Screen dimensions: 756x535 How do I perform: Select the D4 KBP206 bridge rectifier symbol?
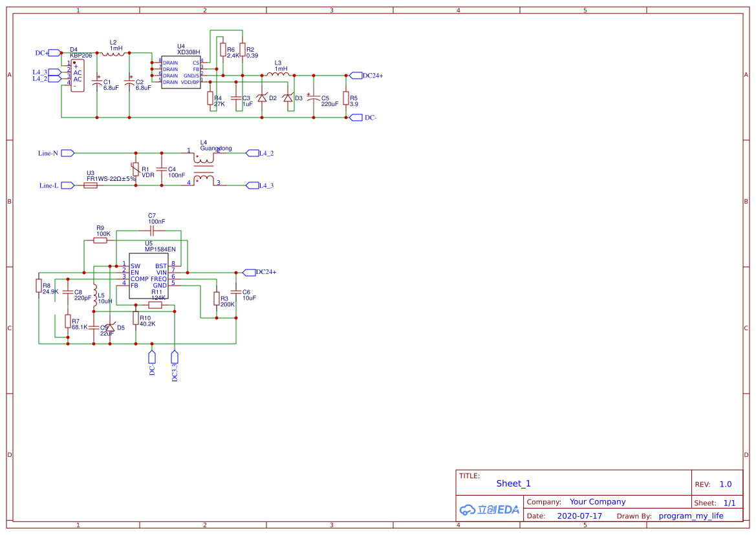click(x=77, y=75)
